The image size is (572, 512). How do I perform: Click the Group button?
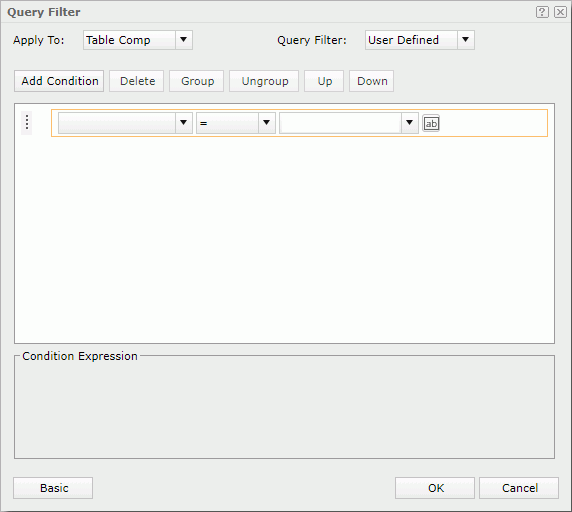coord(197,81)
